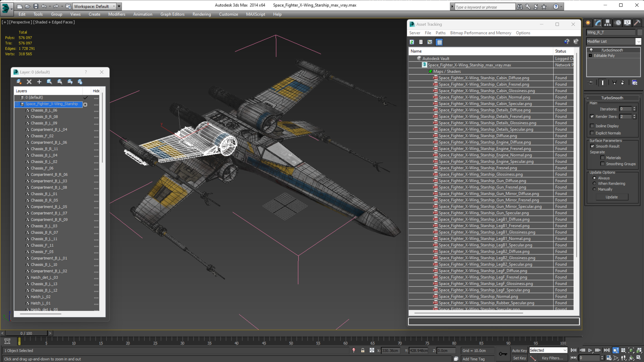Open the Undo history dropdown arrow
The height and width of the screenshot is (362, 644).
(x=50, y=6)
